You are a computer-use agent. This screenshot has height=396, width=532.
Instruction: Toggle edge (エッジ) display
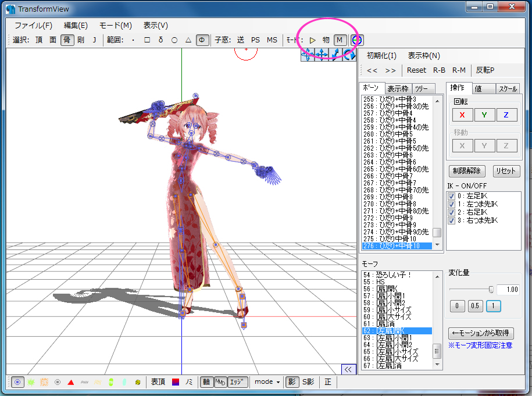pyautogui.click(x=237, y=382)
